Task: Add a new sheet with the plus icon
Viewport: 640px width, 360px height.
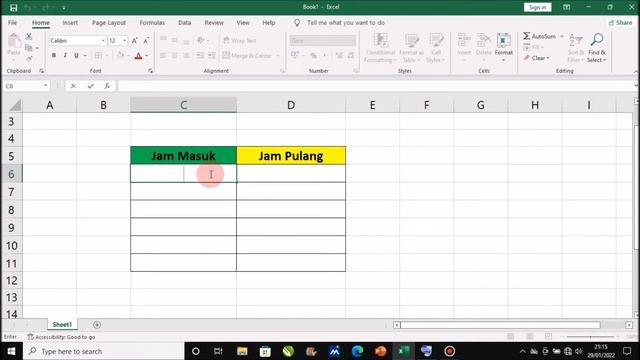Action: click(97, 325)
